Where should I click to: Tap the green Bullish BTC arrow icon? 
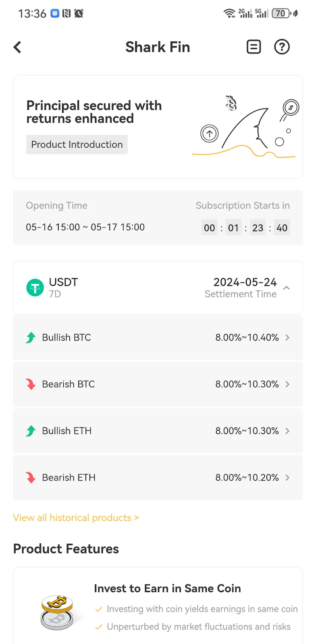pos(31,338)
